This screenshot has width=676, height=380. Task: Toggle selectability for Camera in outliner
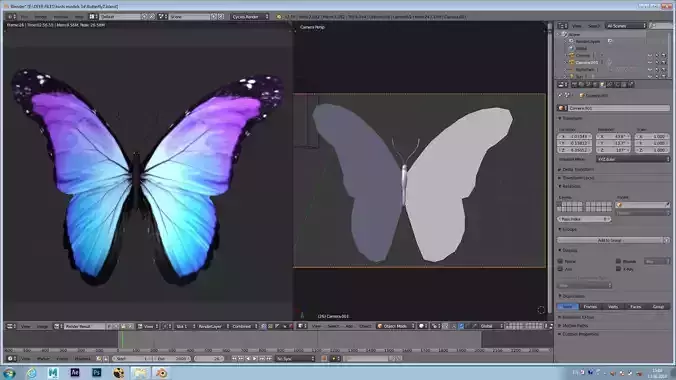657,55
